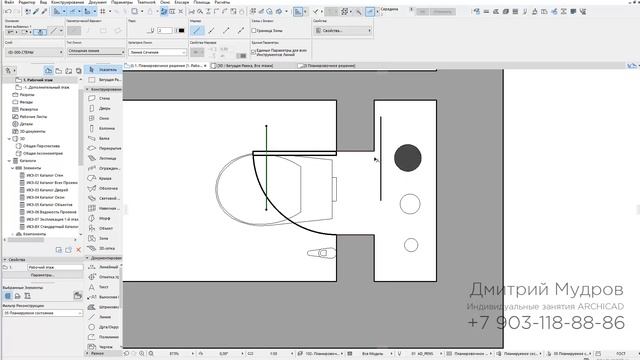Activate the Arrow (Указатель) selection tool

(104, 70)
